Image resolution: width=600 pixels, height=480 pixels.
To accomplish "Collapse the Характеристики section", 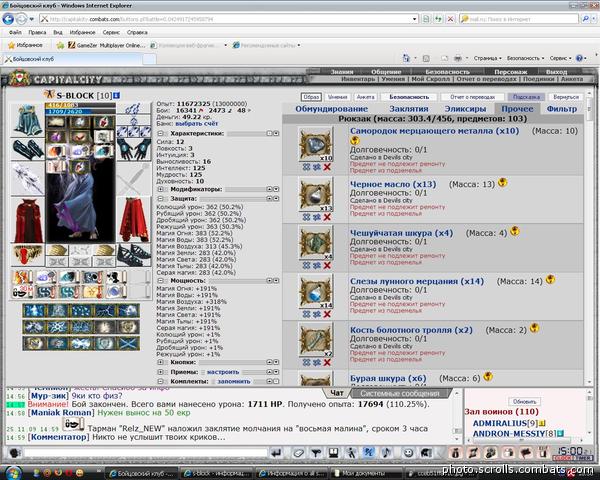I will (x=161, y=134).
